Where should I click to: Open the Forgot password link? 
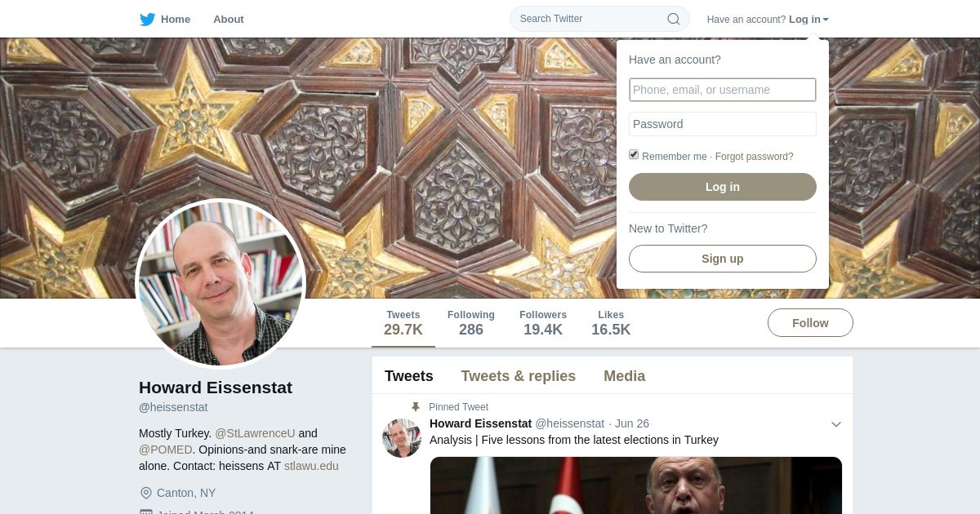tap(754, 157)
